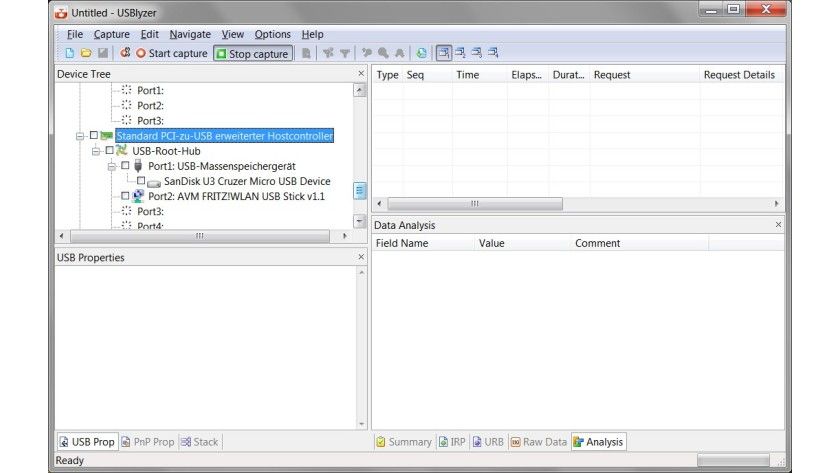Click the filter settings toolbar icon

pos(328,53)
